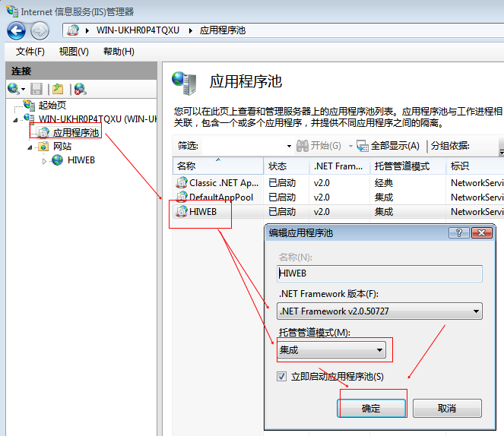Screen dimensions: 504x436
Task: Click the OK (确定) button
Action: [x=371, y=409]
